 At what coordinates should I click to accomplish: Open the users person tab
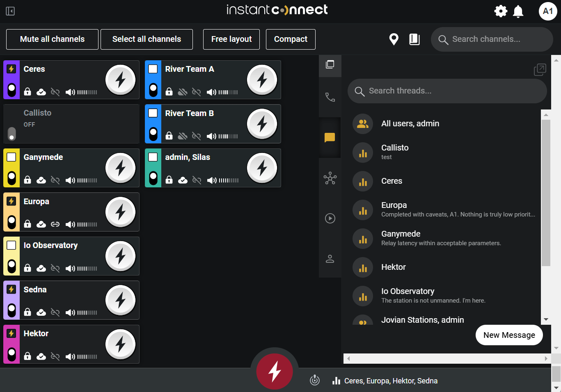point(330,259)
